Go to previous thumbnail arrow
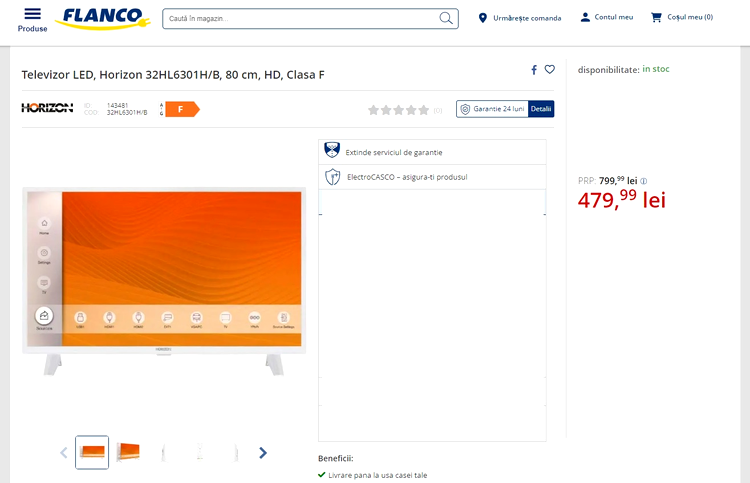750x483 pixels. pyautogui.click(x=64, y=452)
